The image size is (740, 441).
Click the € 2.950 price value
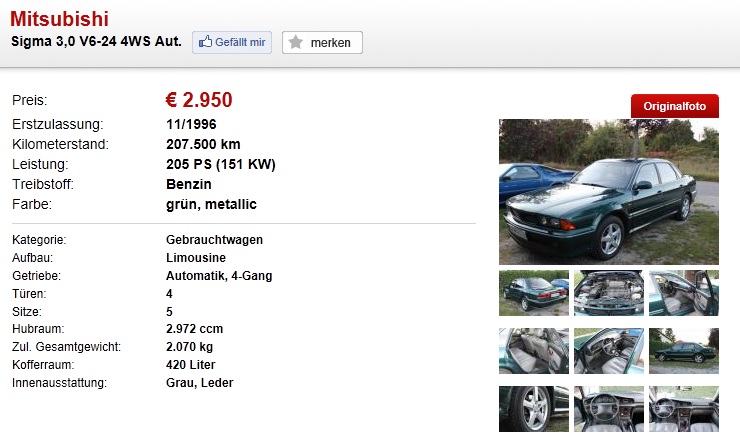[x=199, y=100]
